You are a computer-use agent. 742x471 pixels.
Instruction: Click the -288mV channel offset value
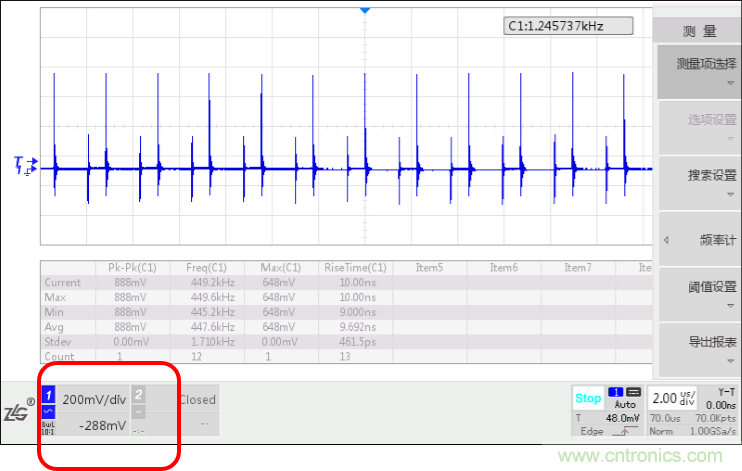(x=102, y=425)
